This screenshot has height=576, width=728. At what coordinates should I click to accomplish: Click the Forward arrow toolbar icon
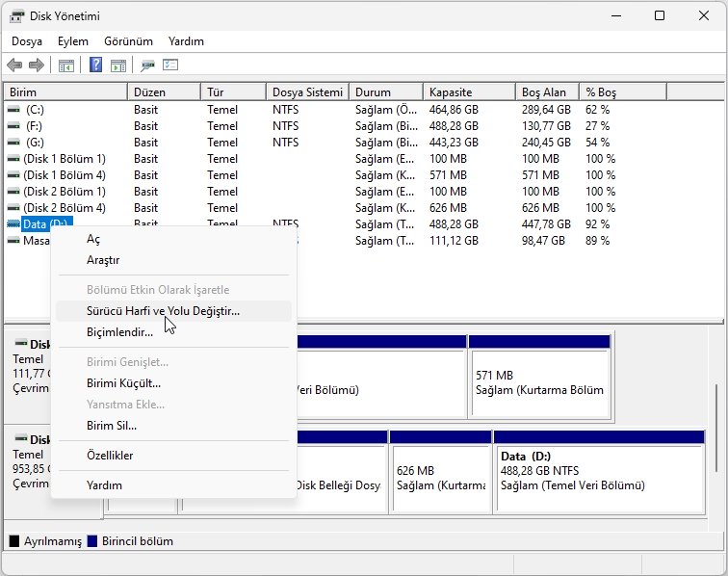(37, 65)
